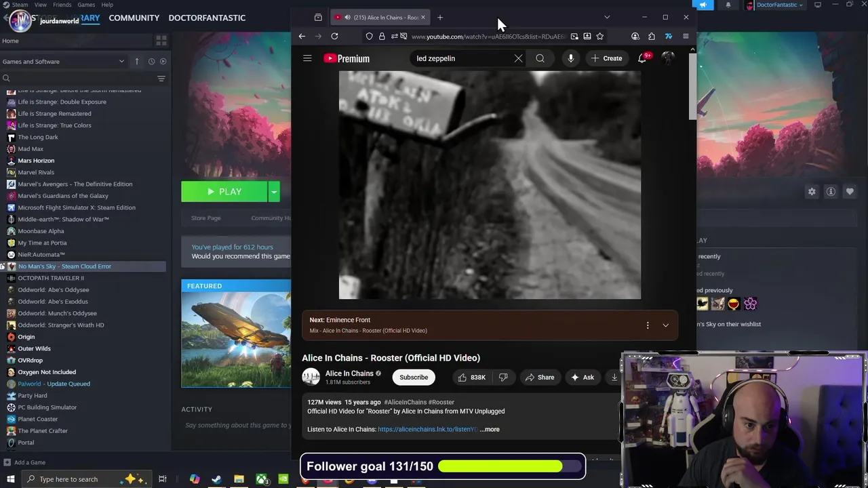Open Store Page tab for game
This screenshot has width=868, height=488.
coord(205,218)
